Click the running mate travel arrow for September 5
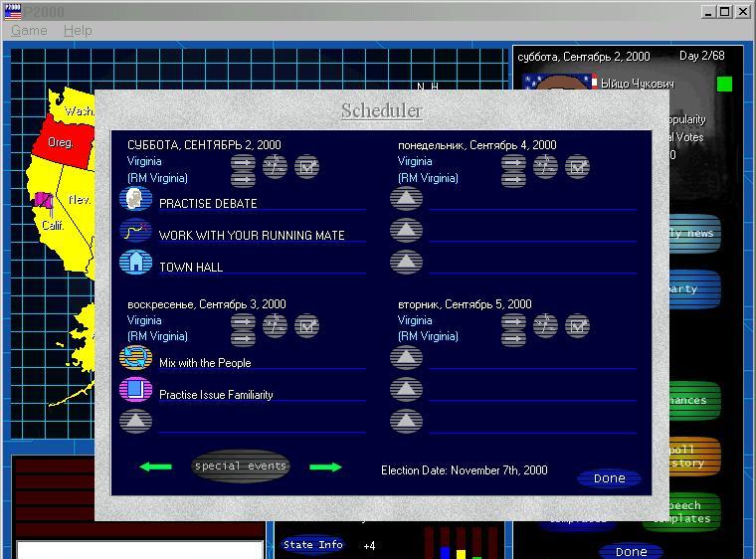 513,338
